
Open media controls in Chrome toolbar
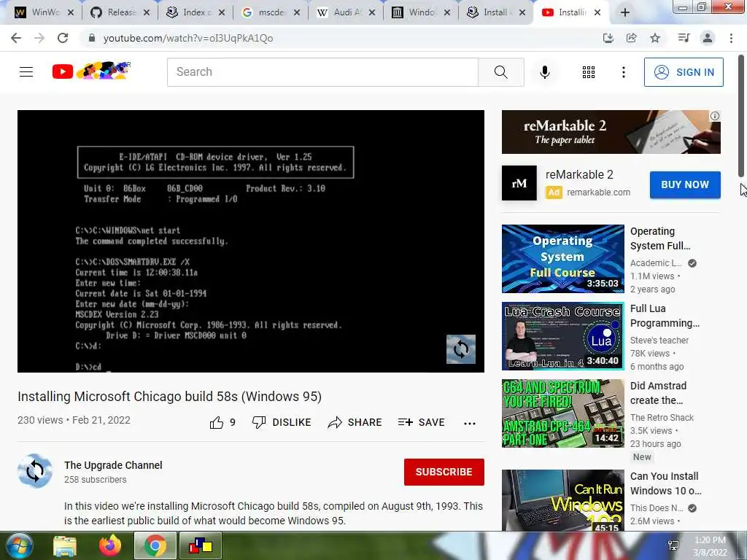pyautogui.click(x=684, y=38)
